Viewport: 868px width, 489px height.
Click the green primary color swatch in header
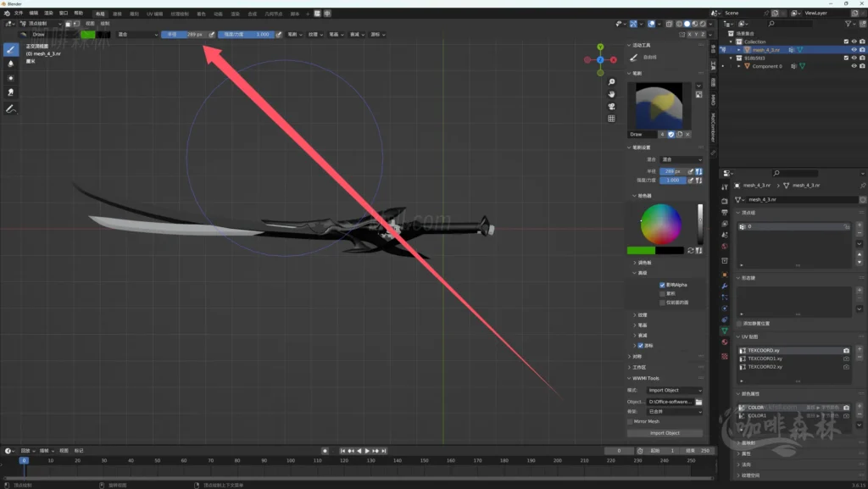pos(88,35)
